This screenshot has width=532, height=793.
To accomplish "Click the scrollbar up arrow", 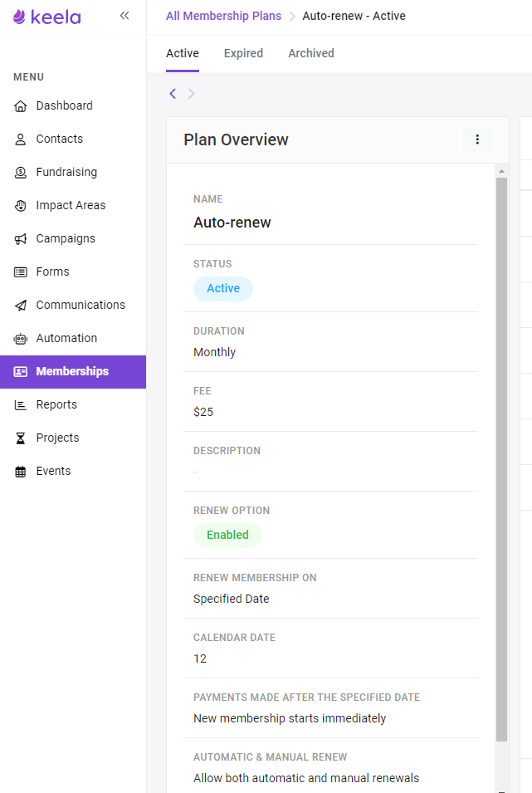I will 501,171.
